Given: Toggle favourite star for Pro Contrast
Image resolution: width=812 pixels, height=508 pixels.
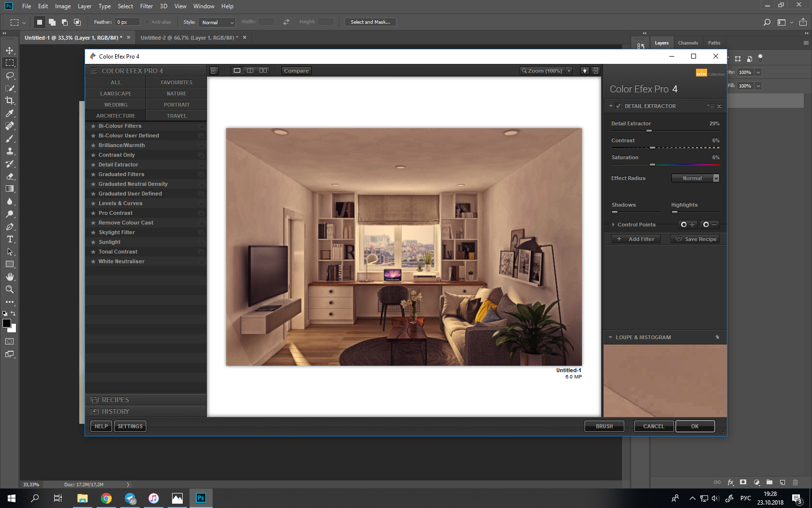Looking at the screenshot, I should pyautogui.click(x=93, y=213).
